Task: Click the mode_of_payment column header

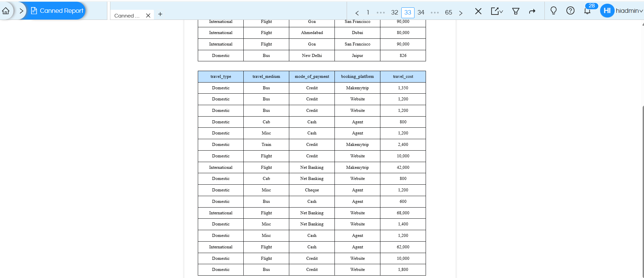Action: [x=312, y=76]
